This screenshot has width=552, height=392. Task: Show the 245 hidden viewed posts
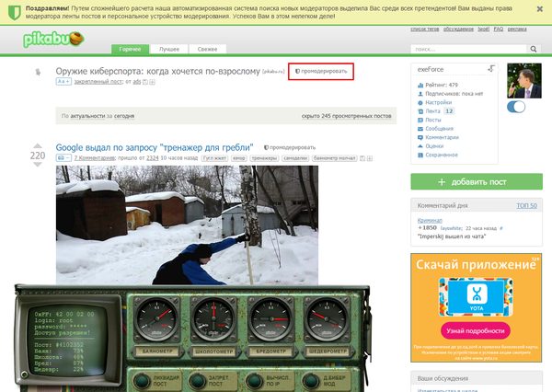tap(347, 116)
